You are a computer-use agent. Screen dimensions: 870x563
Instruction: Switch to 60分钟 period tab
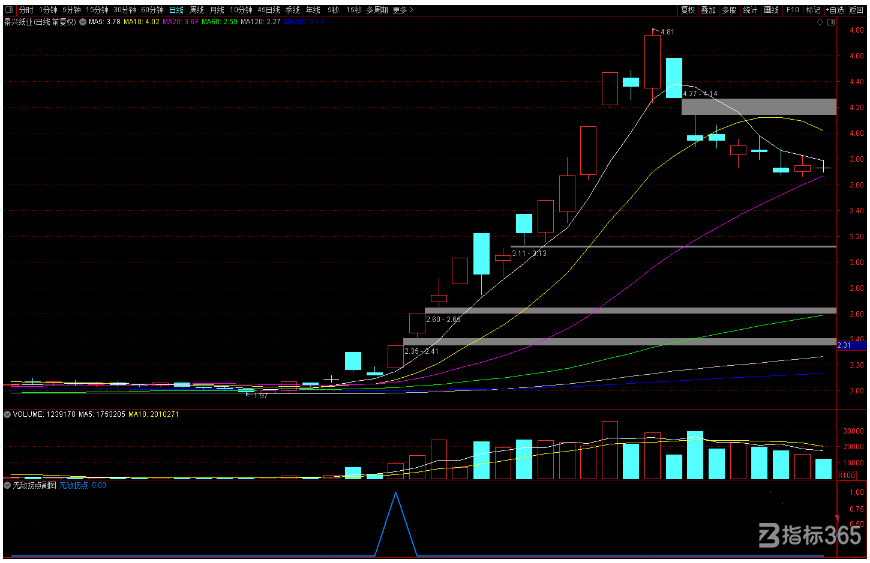(152, 10)
